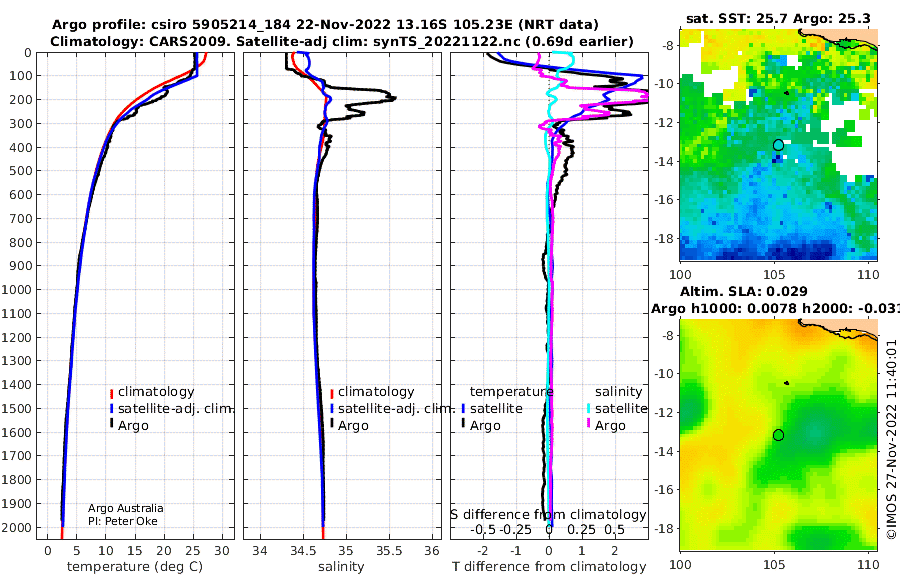The height and width of the screenshot is (580, 900).
Task: Click the 'sat. SST: 25.7 Argo: 25.3' heading
Action: [778, 18]
